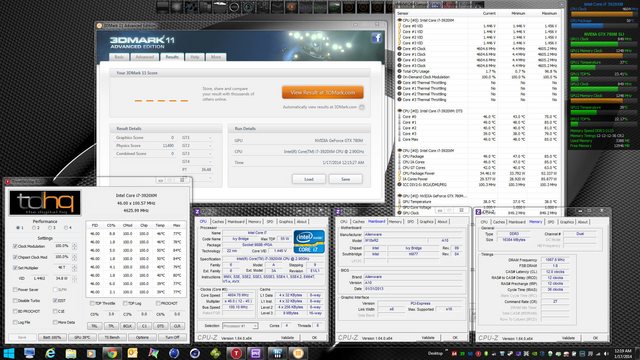Click the red T ThrottleStop taskbar icon
640x360 pixels.
(x=236, y=353)
